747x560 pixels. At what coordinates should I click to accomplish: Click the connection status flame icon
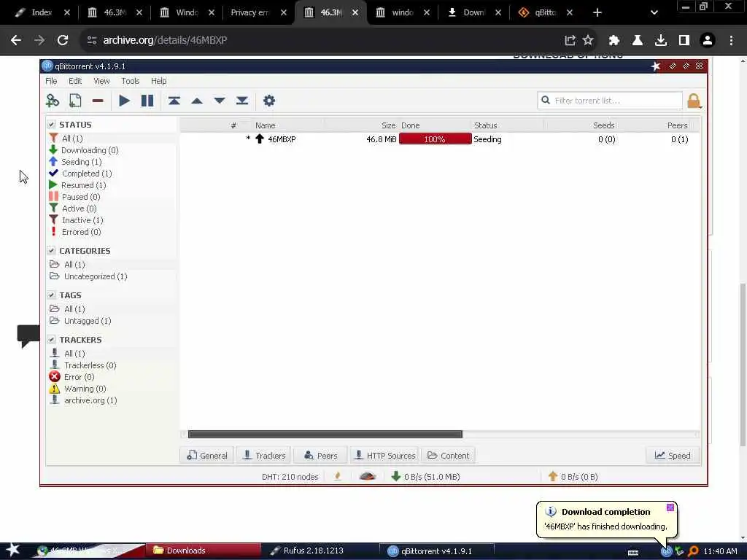point(338,476)
